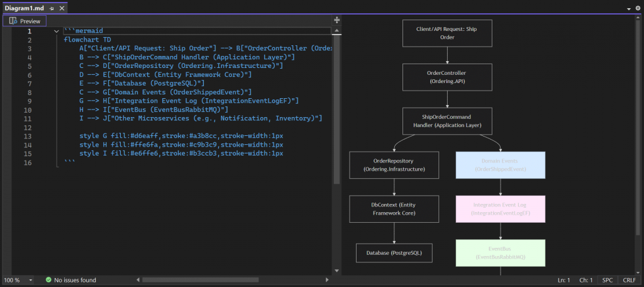Click code line 'C --> G["Domain Events'
This screenshot has width=644, height=287.
click(165, 92)
